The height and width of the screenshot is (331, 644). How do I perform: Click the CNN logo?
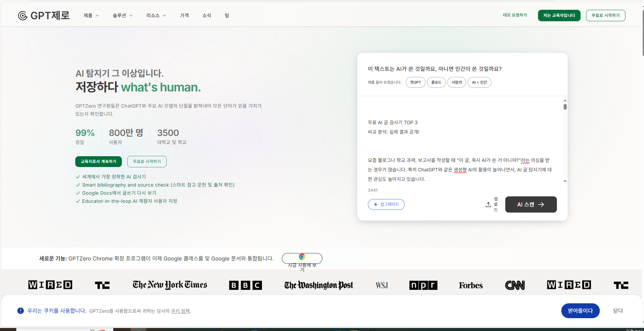pyautogui.click(x=515, y=285)
